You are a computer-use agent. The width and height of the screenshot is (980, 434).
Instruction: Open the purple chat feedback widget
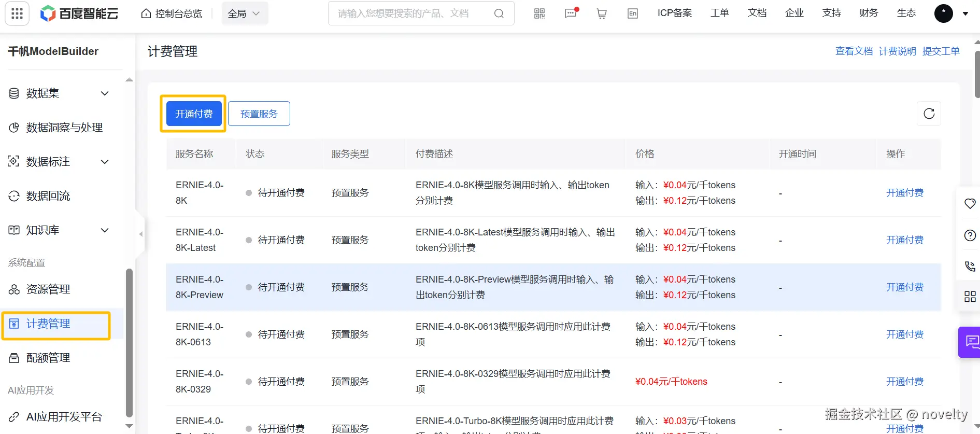[x=970, y=342]
